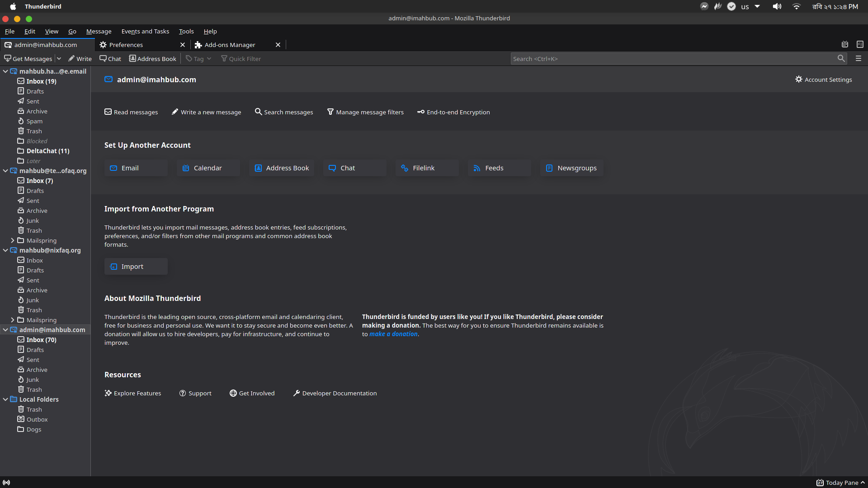Viewport: 868px width, 488px height.
Task: Close the Add-ons Manager tab
Action: (278, 45)
